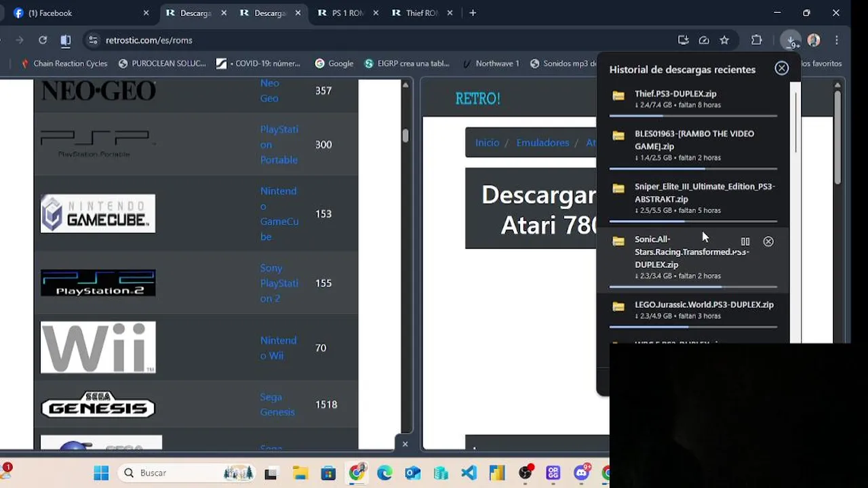Open the PlayStation Portable ROMs link

click(x=279, y=144)
